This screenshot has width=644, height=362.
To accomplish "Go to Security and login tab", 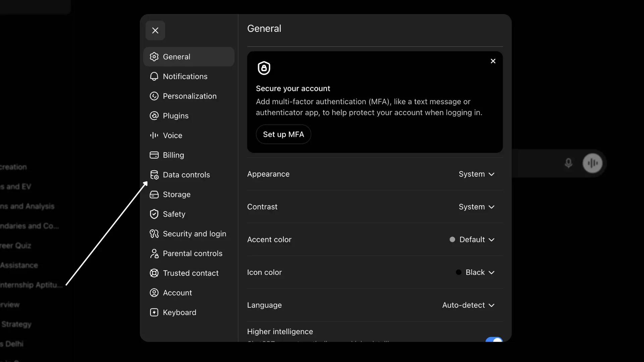I will (189, 234).
